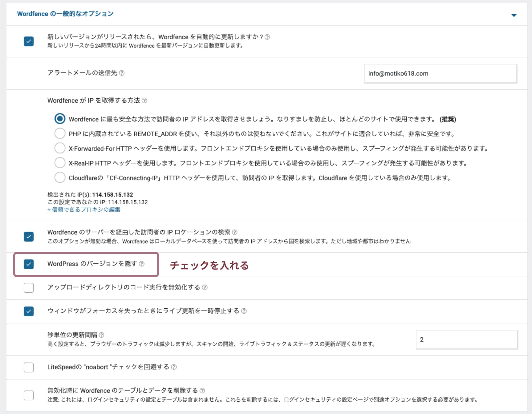
Task: Open help icon for LiteSpeed noabort option
Action: (174, 367)
